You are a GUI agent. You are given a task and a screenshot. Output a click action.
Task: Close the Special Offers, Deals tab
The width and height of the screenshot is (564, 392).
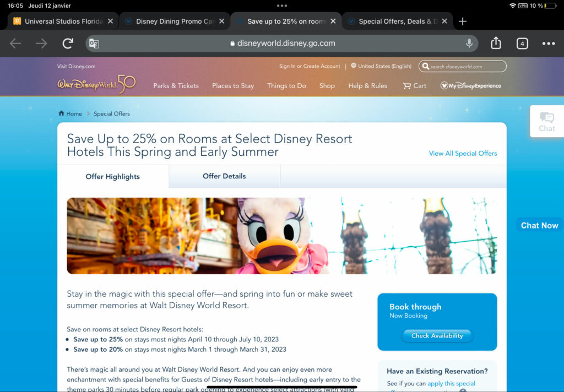coord(444,21)
